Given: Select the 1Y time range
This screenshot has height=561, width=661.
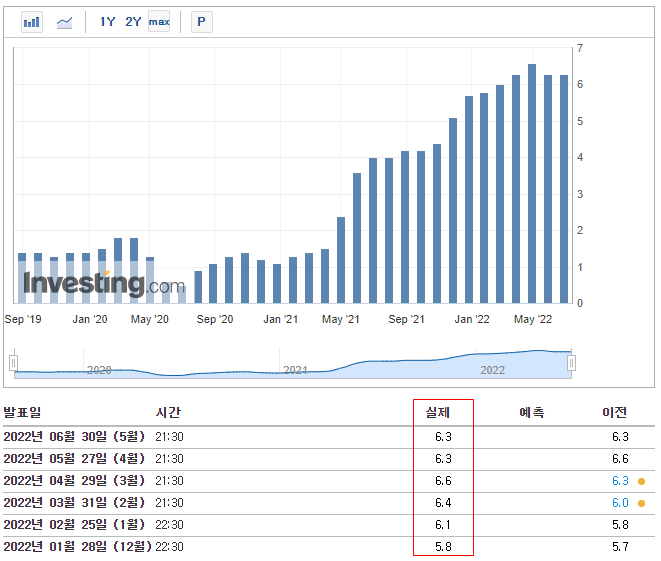Looking at the screenshot, I should coord(107,21).
